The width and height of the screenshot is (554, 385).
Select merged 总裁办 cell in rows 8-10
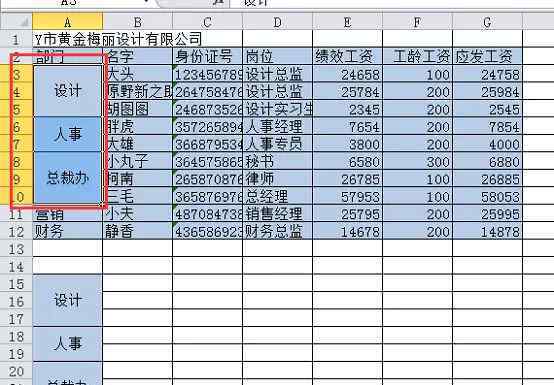[x=67, y=178]
